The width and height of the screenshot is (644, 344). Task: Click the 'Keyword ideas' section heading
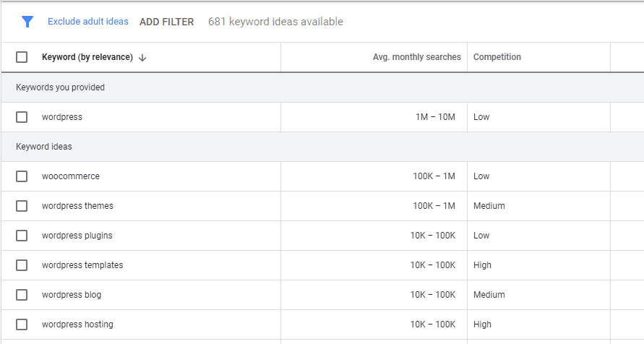tap(44, 147)
